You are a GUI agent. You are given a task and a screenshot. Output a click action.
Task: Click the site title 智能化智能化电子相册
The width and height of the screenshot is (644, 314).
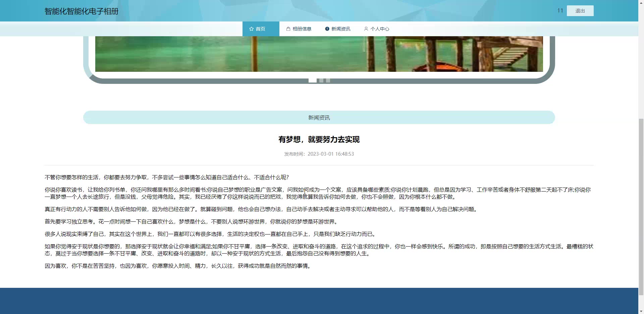(82, 11)
